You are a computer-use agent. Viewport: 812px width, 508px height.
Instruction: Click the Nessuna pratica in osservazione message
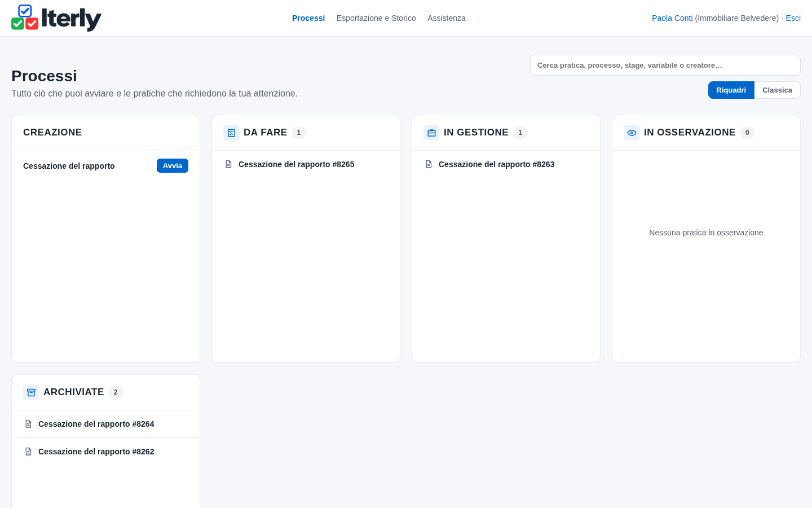(706, 233)
